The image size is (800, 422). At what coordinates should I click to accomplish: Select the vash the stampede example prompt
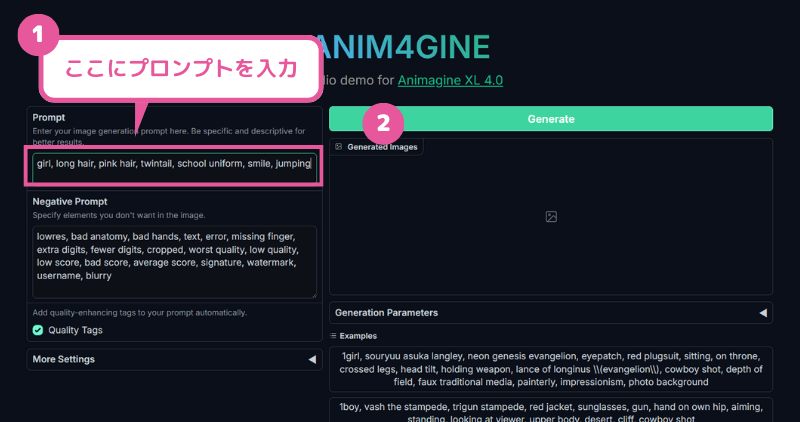[551, 410]
